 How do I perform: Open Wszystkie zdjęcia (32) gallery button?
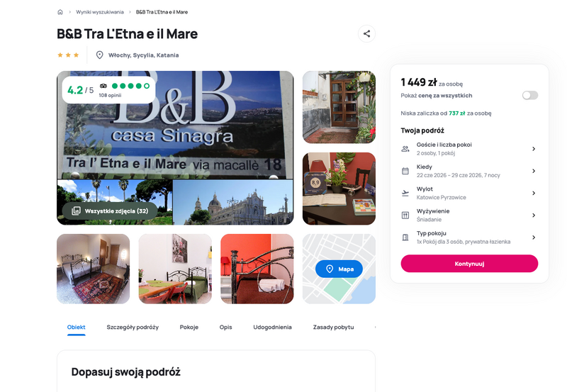coord(110,211)
